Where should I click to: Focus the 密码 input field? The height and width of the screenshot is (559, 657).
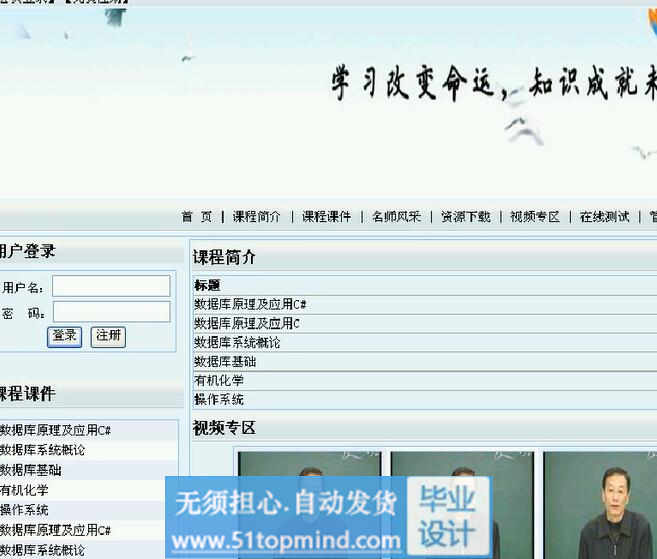[x=111, y=312]
